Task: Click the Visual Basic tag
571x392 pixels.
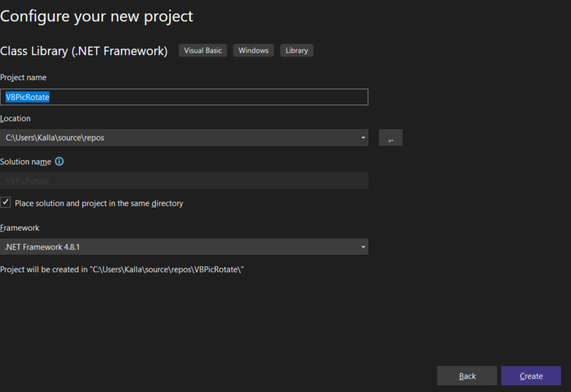Action: click(203, 51)
